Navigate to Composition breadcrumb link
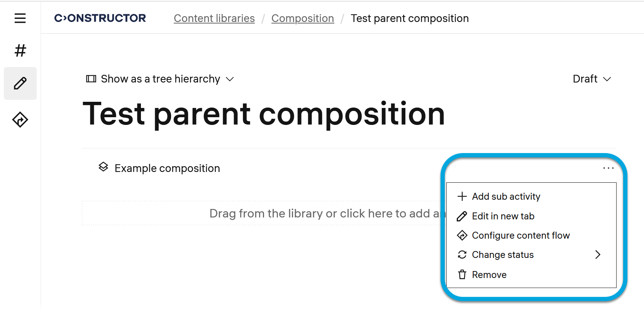The width and height of the screenshot is (644, 315). coord(303,19)
